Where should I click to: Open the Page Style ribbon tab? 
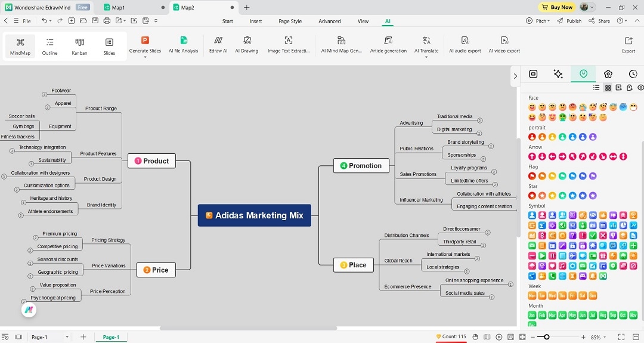[x=290, y=21]
